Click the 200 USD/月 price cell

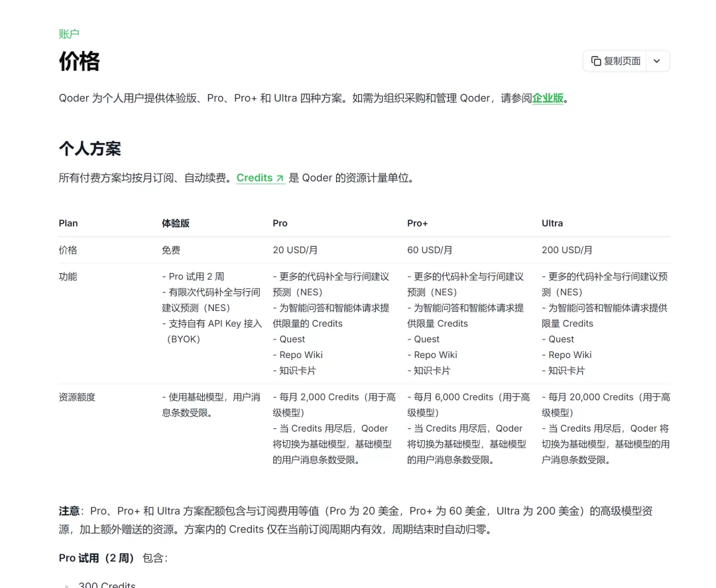coord(567,250)
